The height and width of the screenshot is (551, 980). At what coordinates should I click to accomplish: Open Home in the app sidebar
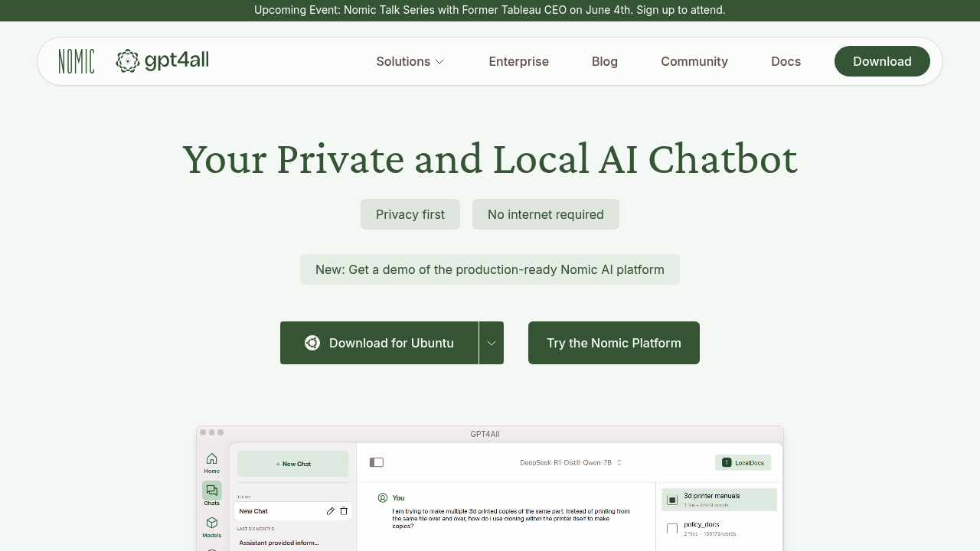[x=211, y=462]
